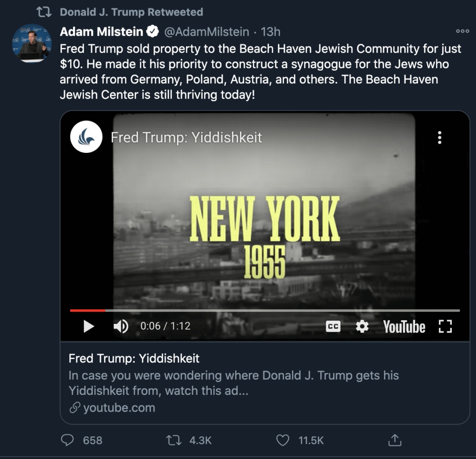Screen dimensions: 476x459
Task: Open the tweet more options menu
Action: pyautogui.click(x=462, y=32)
